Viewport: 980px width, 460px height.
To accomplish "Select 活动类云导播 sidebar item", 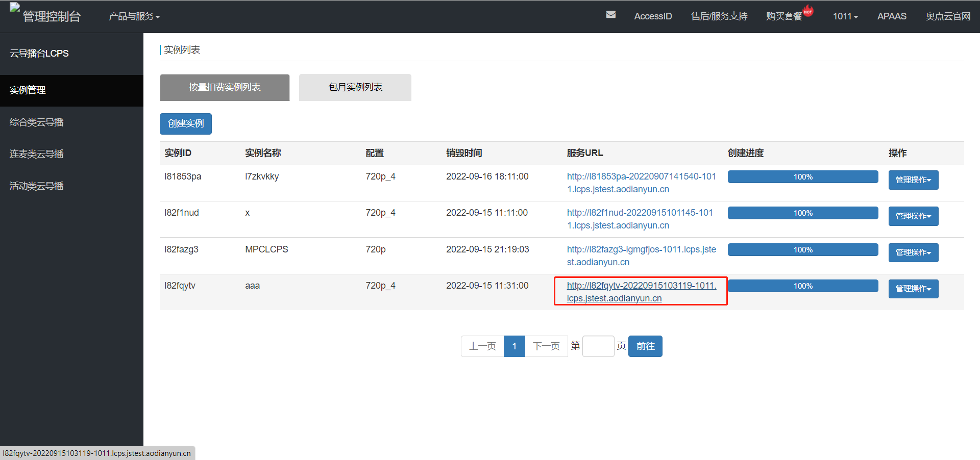I will click(37, 186).
